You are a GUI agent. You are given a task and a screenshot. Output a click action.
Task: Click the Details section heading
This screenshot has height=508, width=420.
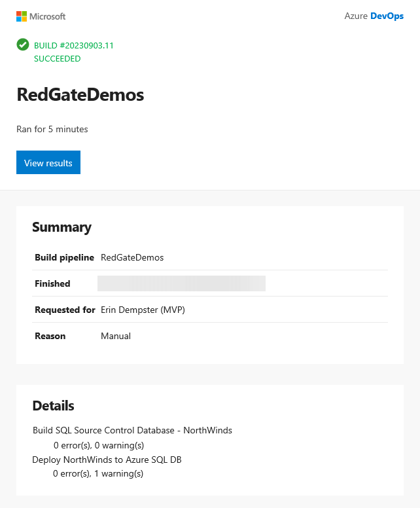pos(54,406)
